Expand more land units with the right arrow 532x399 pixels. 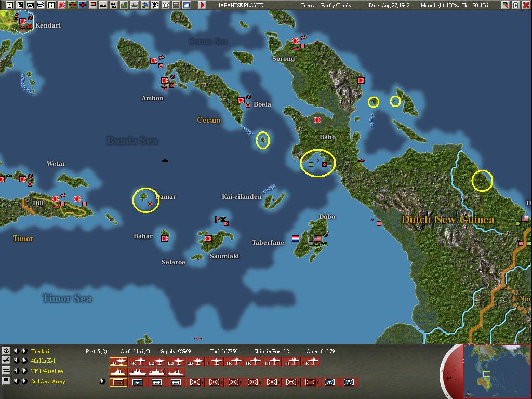pos(102,381)
